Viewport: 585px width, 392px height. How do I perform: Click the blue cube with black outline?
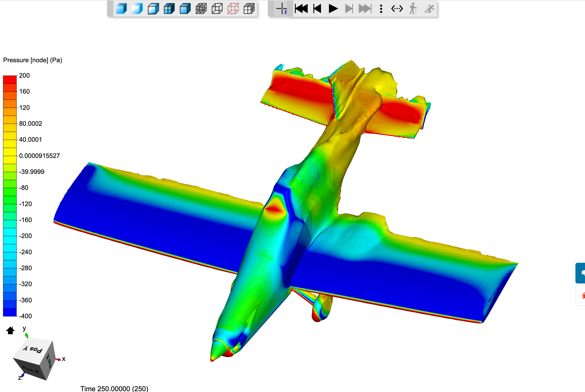(185, 9)
